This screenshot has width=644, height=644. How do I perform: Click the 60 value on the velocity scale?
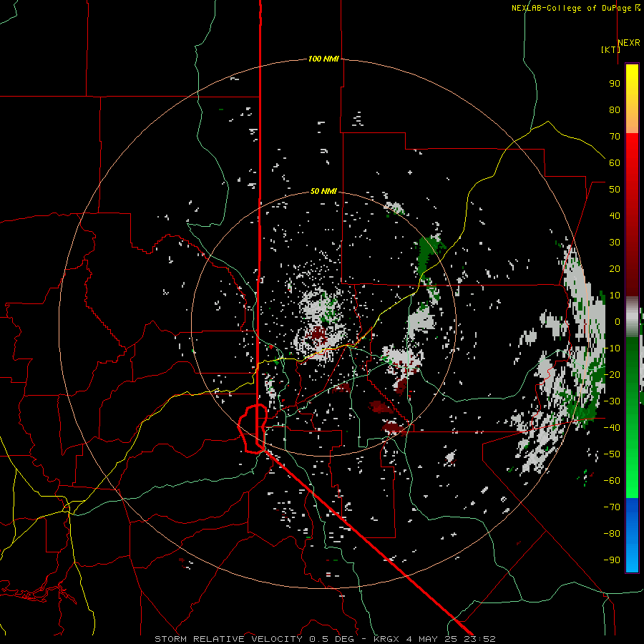(x=615, y=162)
